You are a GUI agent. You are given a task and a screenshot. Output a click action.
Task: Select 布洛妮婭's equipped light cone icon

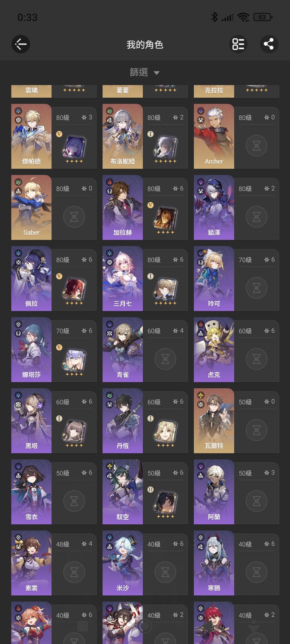pos(165,148)
